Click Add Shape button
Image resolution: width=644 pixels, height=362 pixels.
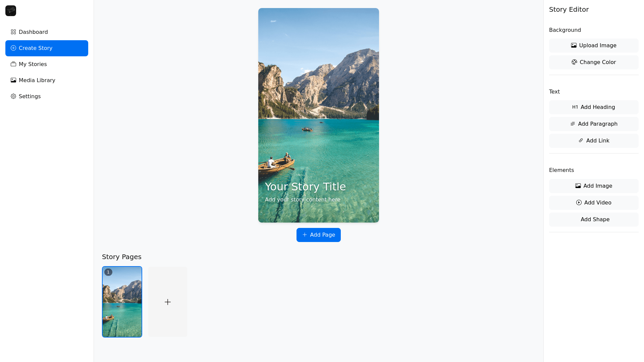[x=593, y=220]
